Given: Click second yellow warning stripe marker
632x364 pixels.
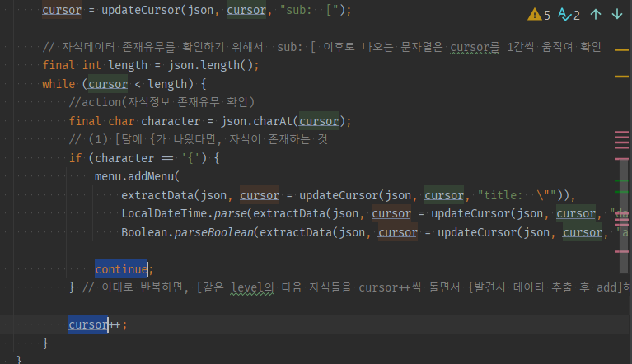Looking at the screenshot, I should coord(621,76).
